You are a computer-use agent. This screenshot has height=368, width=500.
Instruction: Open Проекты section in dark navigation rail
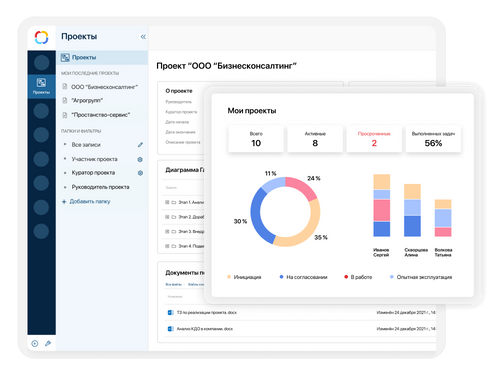(41, 86)
